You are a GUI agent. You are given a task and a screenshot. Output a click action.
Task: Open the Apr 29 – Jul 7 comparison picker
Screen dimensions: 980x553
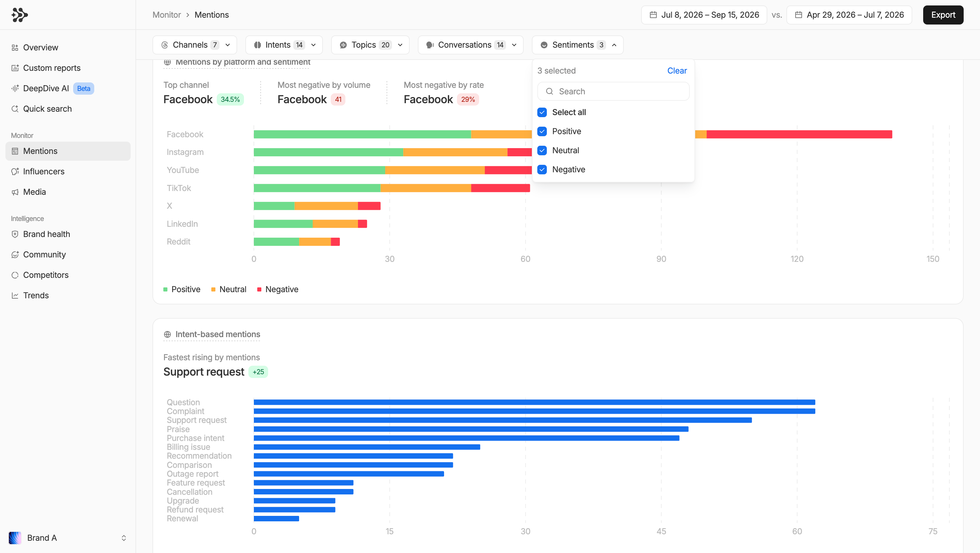click(849, 15)
